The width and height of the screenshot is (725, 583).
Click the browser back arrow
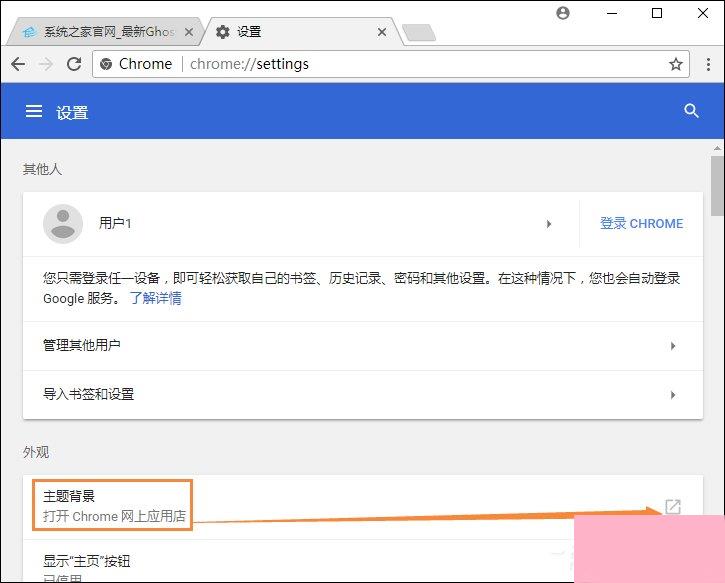(18, 64)
